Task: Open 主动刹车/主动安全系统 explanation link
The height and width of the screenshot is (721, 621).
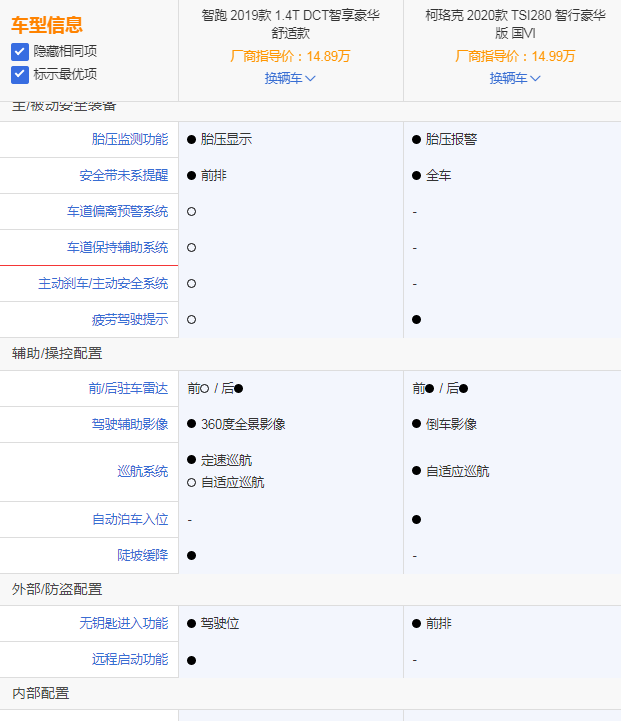Action: 103,283
